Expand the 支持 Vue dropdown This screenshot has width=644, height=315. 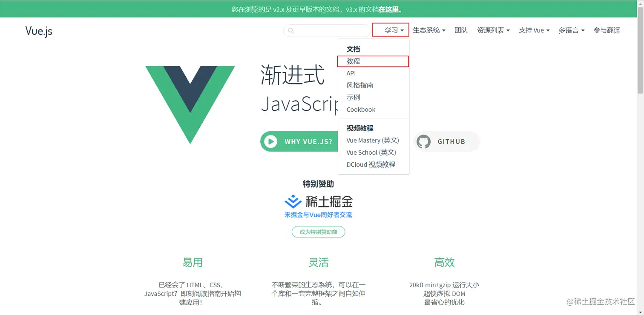[534, 30]
